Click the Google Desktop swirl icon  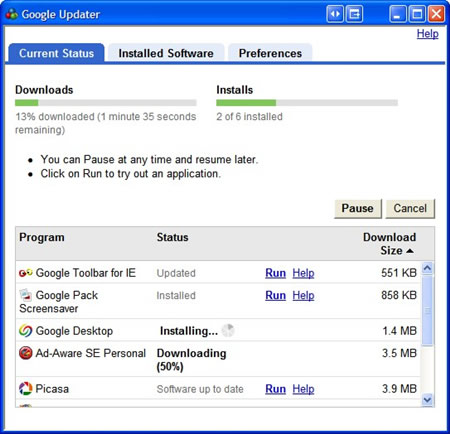(26, 331)
